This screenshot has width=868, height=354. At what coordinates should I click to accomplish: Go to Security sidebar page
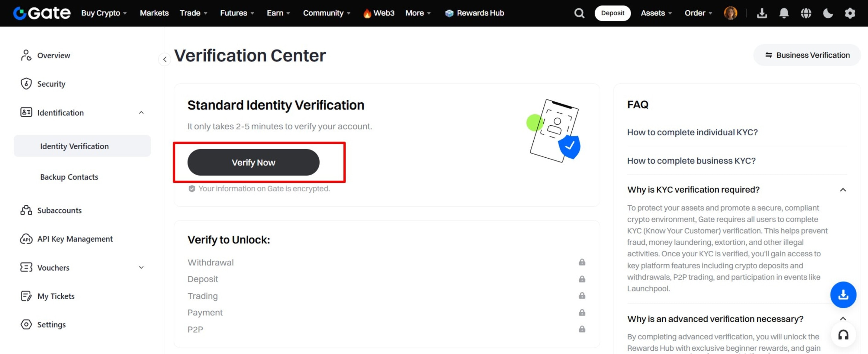click(51, 84)
